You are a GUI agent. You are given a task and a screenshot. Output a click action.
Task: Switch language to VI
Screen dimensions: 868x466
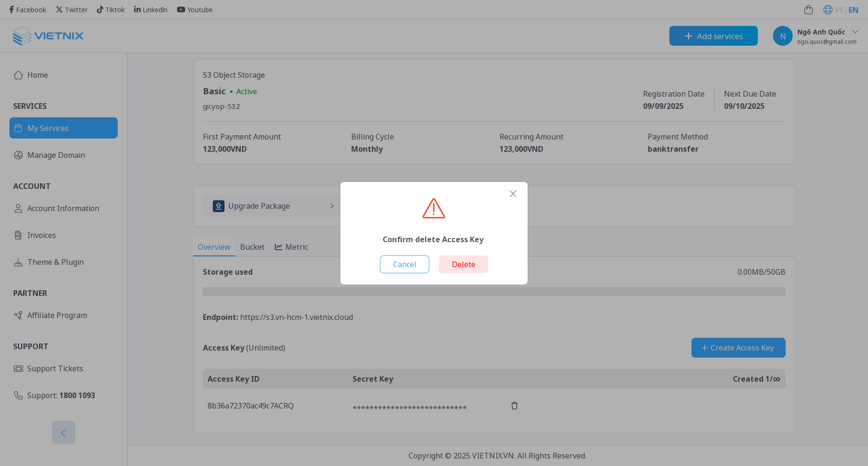(840, 9)
